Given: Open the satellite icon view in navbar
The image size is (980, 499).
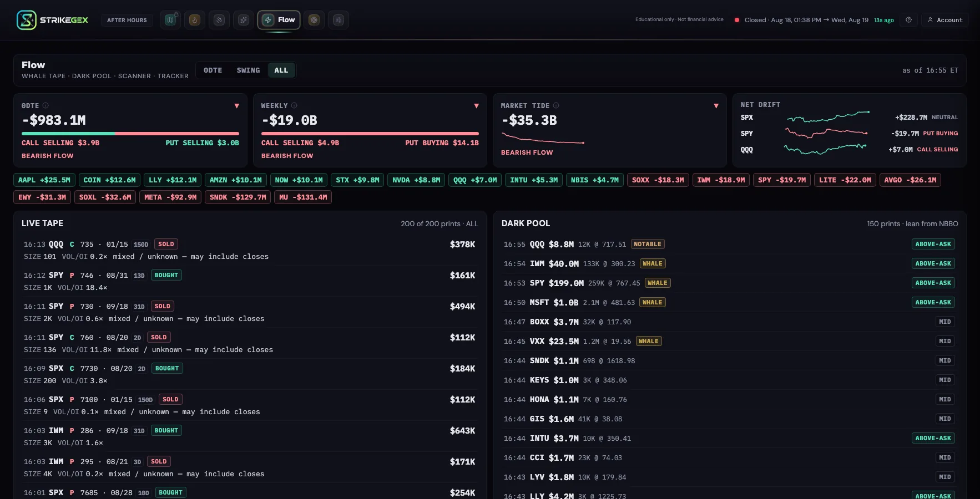Looking at the screenshot, I should [x=219, y=20].
